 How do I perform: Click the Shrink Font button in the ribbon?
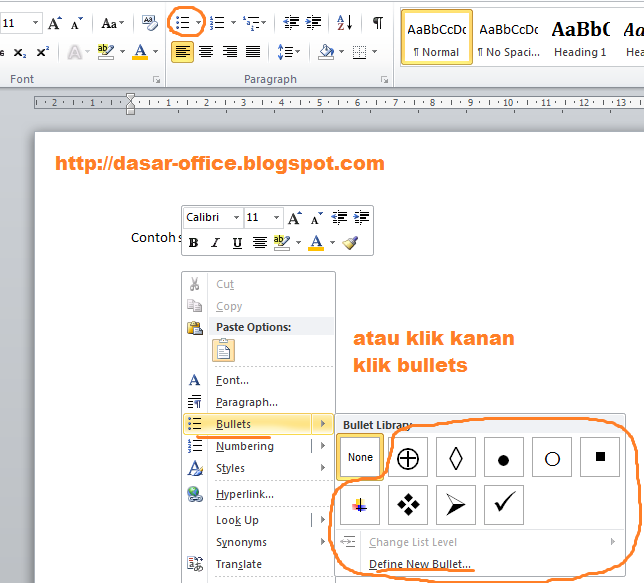(76, 23)
